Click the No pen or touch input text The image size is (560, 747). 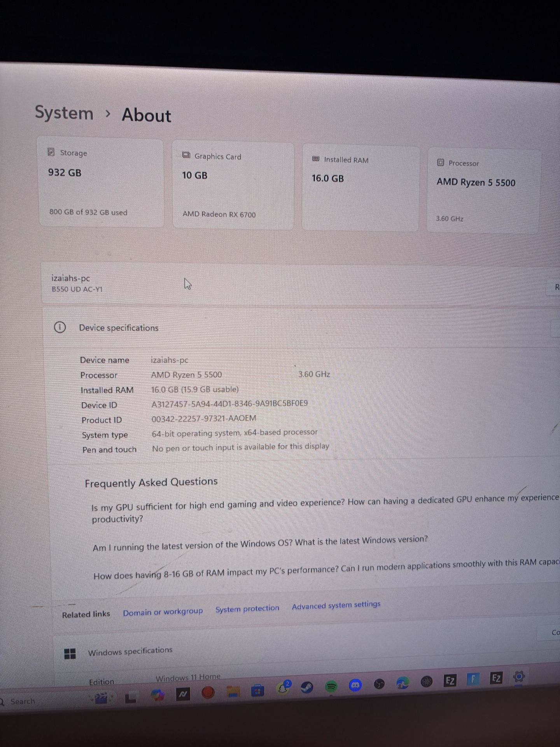(x=241, y=447)
